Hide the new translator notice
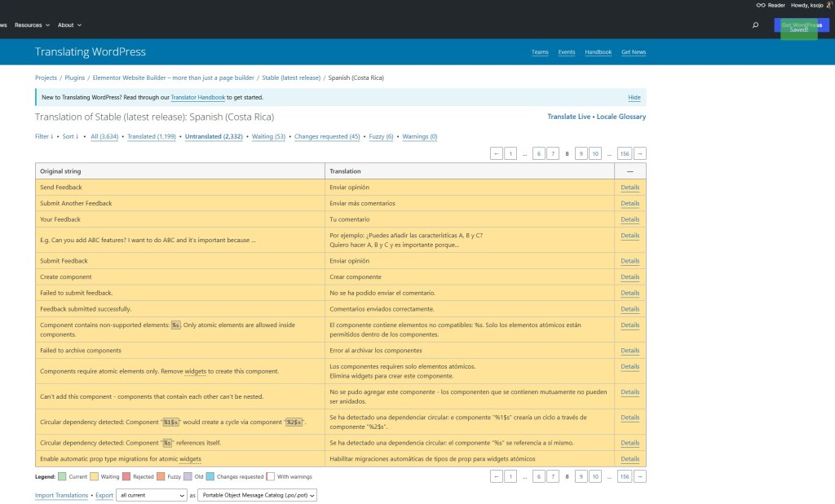The width and height of the screenshot is (835, 504). point(634,98)
